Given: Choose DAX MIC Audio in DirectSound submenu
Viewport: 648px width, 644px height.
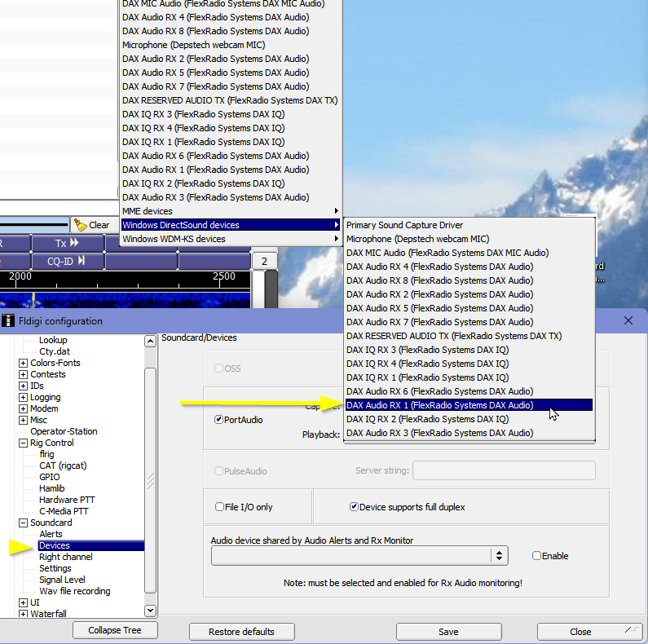Looking at the screenshot, I should pos(469,253).
